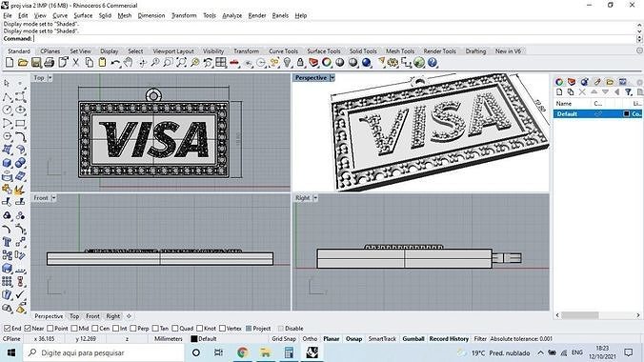
Task: Click the Array grid icon in sidebar
Action: pyautogui.click(x=7, y=281)
